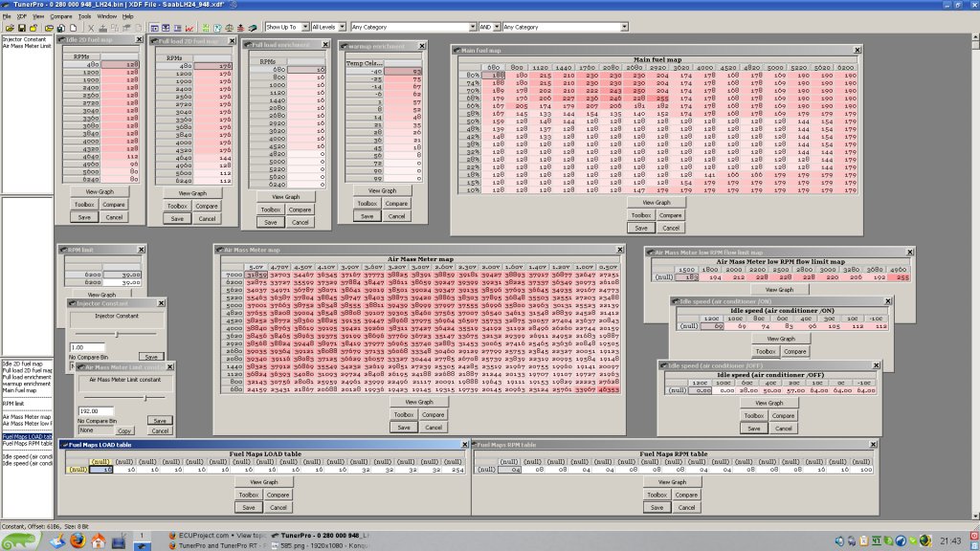Click the Injector Constant slider

tap(116, 334)
